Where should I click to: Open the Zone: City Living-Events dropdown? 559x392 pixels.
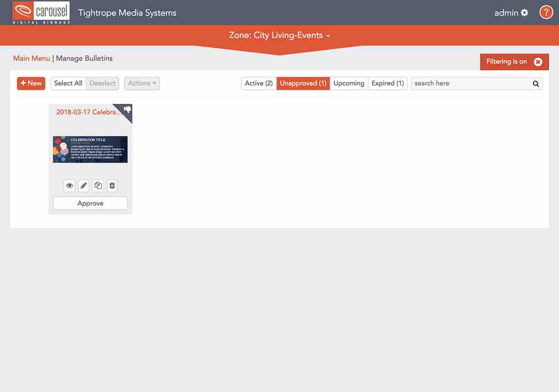click(x=279, y=35)
